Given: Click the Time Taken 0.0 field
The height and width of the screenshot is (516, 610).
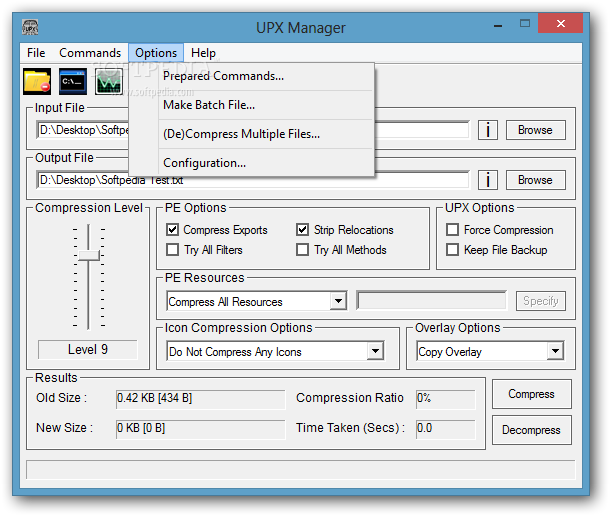Looking at the screenshot, I should (445, 428).
